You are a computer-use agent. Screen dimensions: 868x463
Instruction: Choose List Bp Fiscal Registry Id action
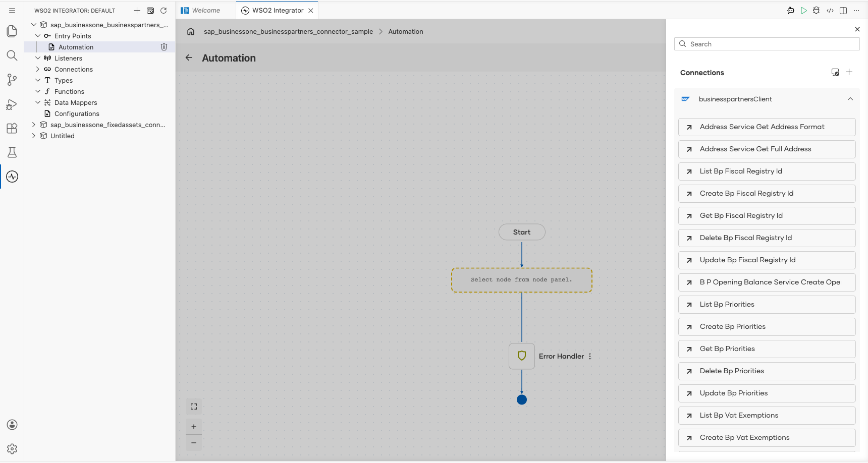point(767,171)
